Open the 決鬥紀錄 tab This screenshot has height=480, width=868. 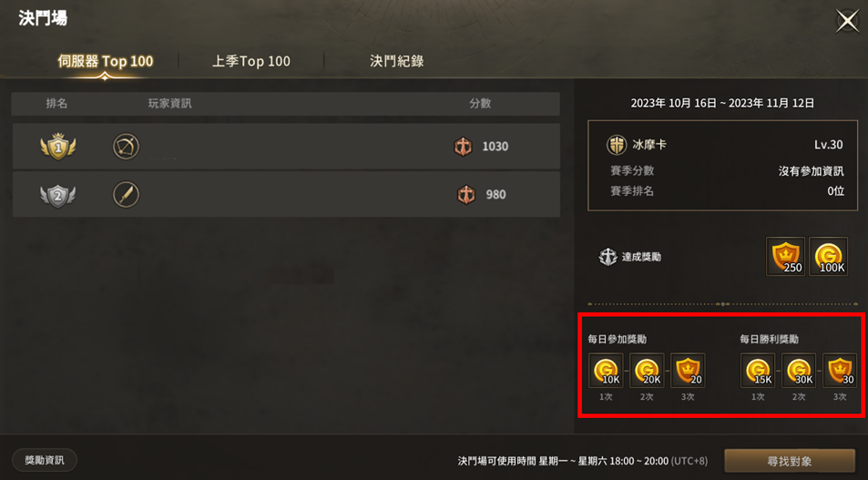(397, 61)
